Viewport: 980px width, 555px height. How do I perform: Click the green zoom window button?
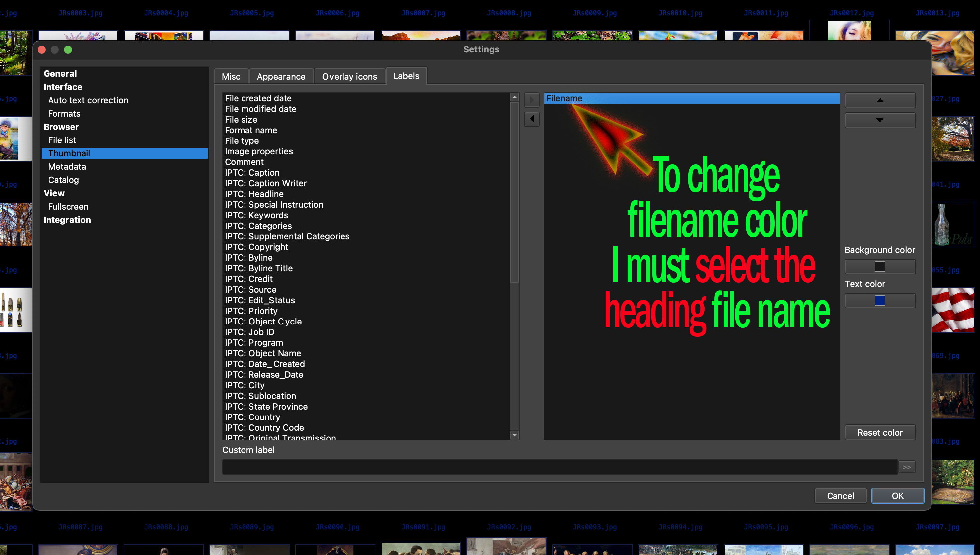point(68,50)
